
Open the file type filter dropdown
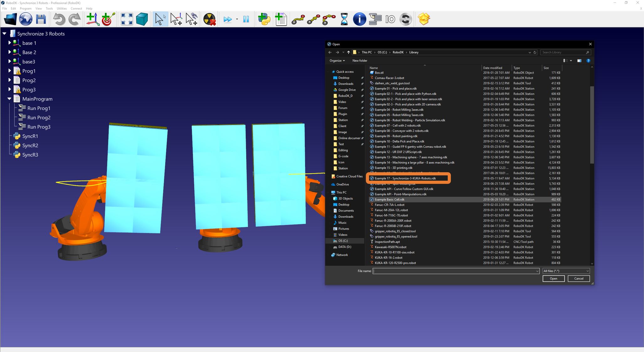[x=566, y=271]
